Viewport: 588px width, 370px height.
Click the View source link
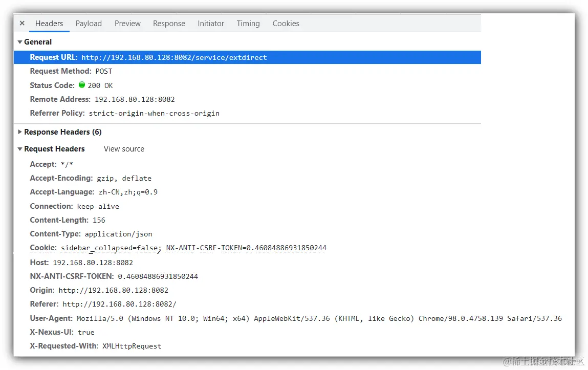click(124, 149)
